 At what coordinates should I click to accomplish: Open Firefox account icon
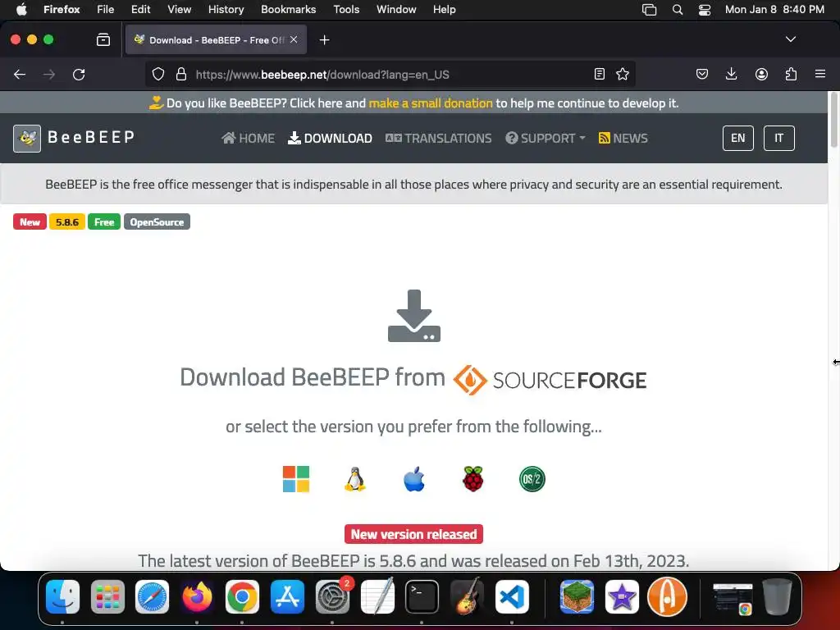tap(761, 74)
